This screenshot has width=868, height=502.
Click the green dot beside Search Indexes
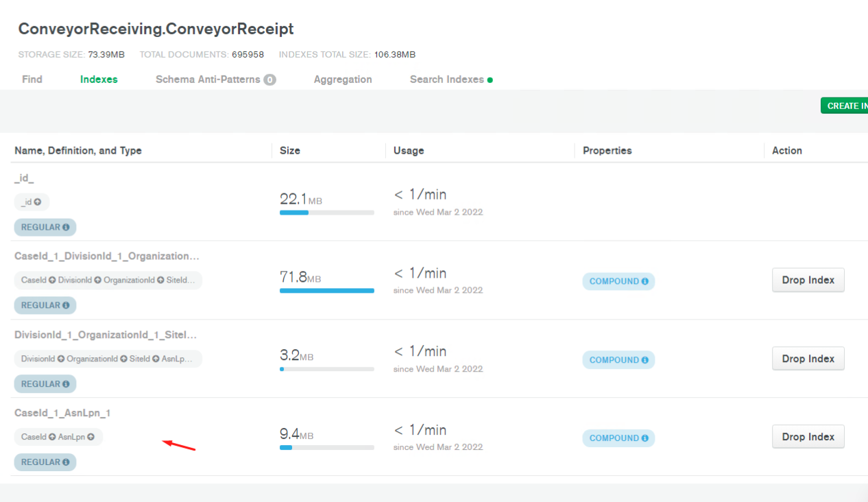pos(490,80)
